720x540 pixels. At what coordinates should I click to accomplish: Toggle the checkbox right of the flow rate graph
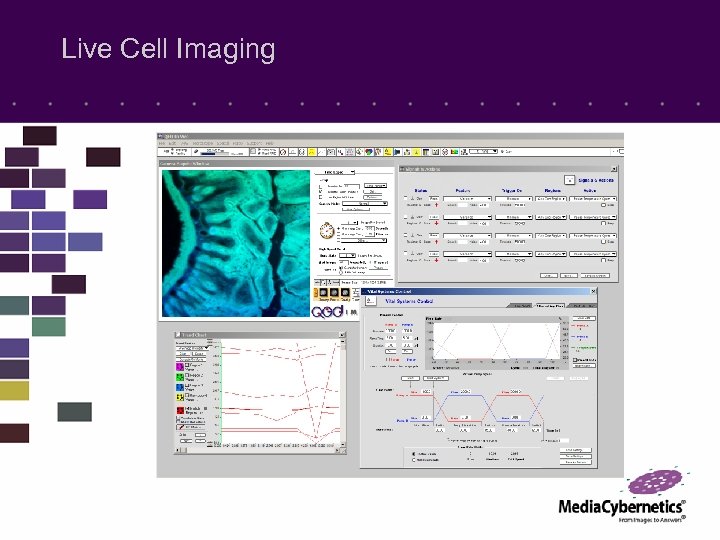coord(575,360)
